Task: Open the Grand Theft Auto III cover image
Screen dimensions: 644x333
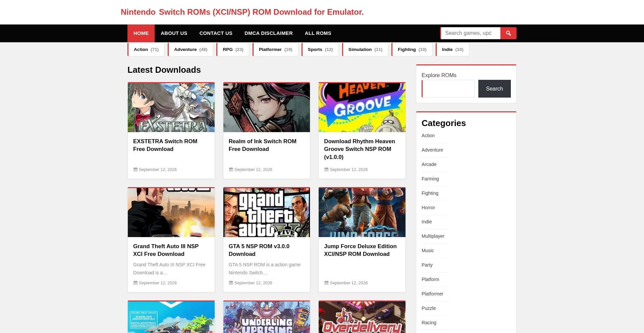Action: pos(171,213)
